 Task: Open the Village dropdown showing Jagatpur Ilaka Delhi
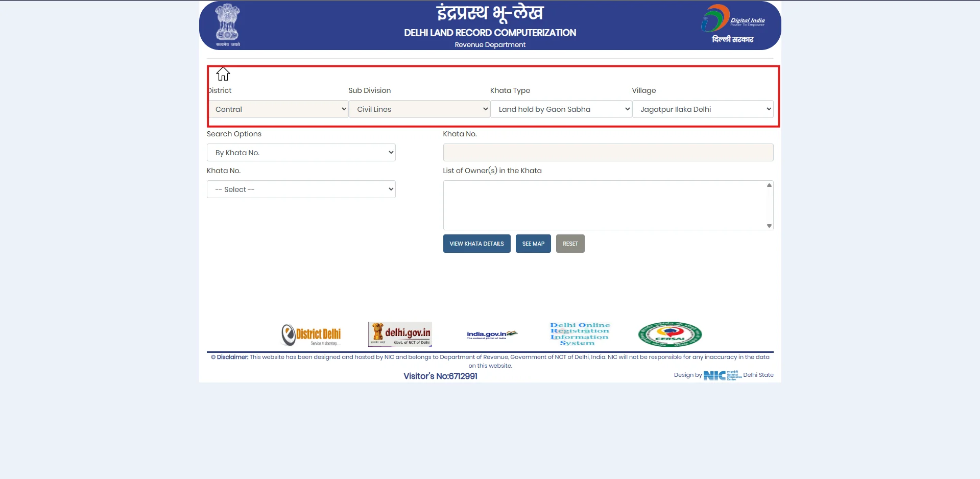point(703,109)
